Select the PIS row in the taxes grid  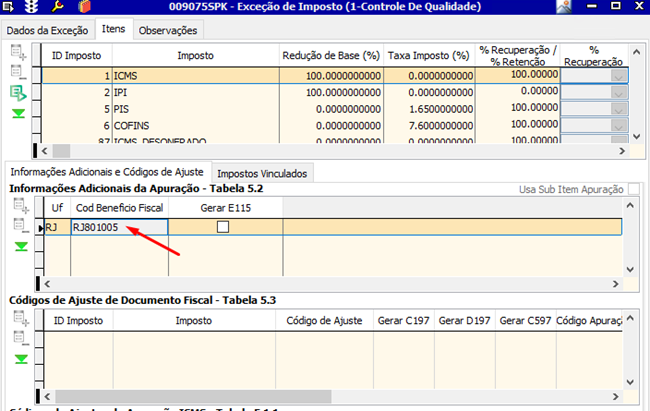pyautogui.click(x=335, y=109)
